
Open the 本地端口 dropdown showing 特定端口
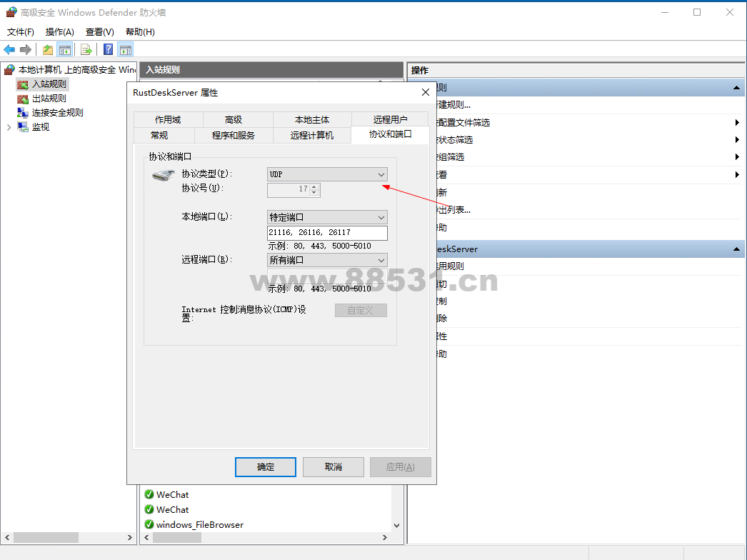pos(327,217)
